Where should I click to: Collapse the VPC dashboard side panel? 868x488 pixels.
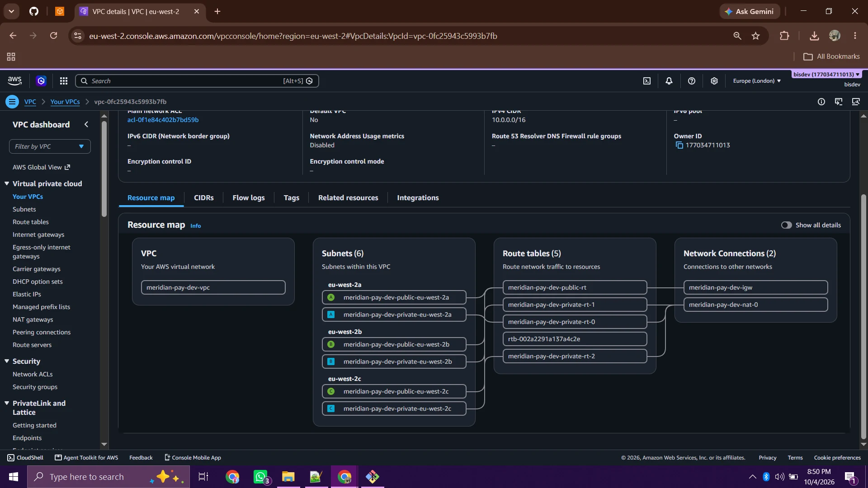pos(86,124)
